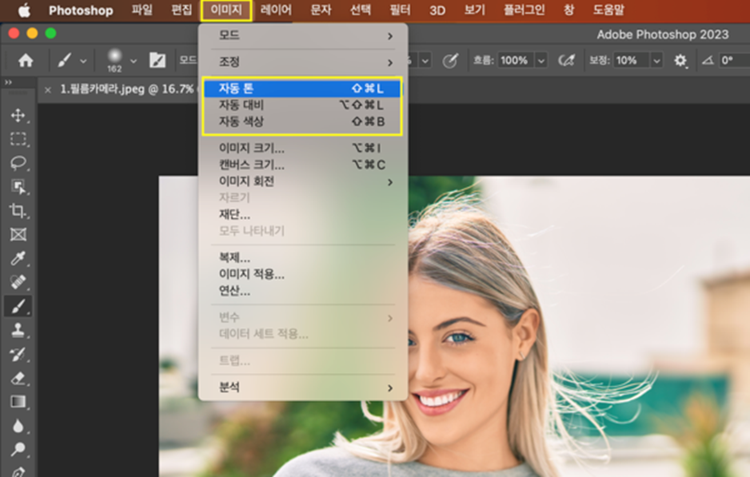Select the Eraser tool
This screenshot has width=750, height=477.
point(18,378)
